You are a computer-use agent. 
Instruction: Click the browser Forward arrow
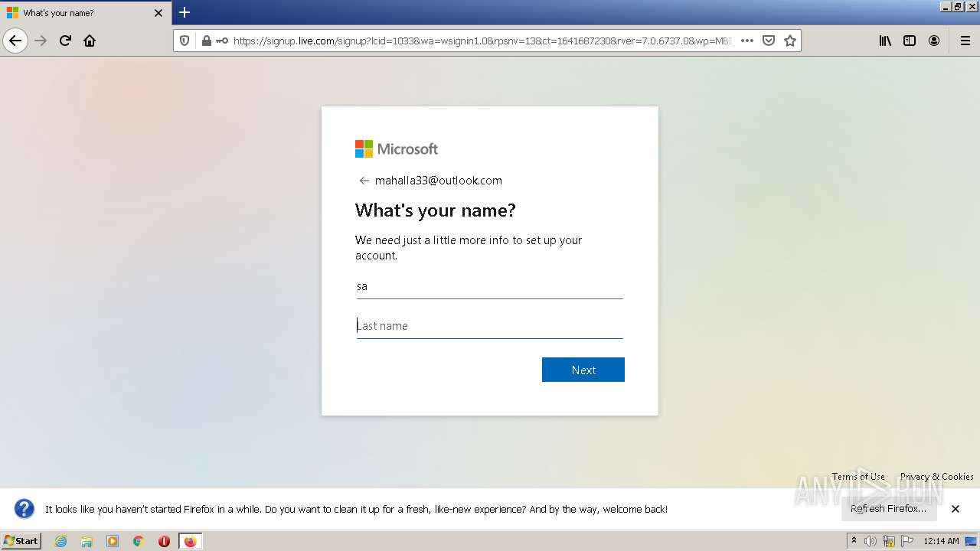coord(41,41)
